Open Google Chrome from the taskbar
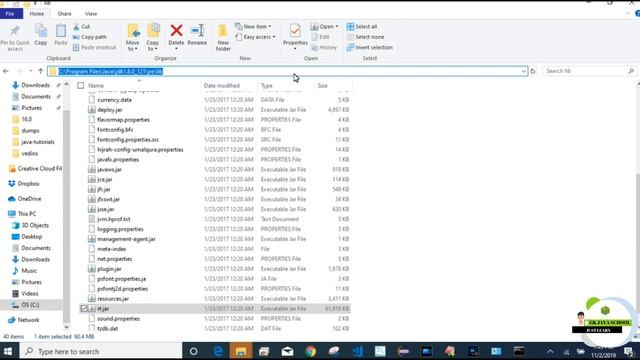The height and width of the screenshot is (360, 640). pyautogui.click(x=311, y=351)
